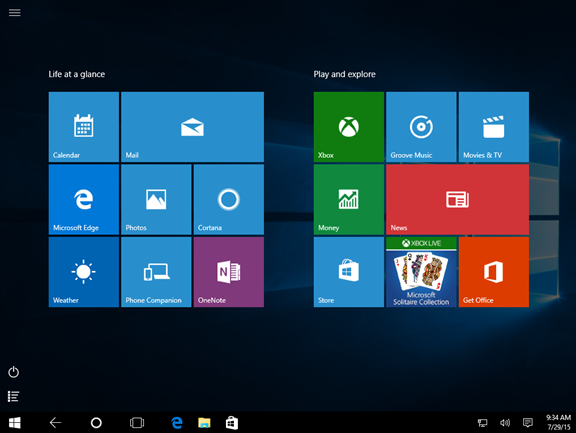The image size is (576, 433).
Task: Click the Power button
Action: 14,372
